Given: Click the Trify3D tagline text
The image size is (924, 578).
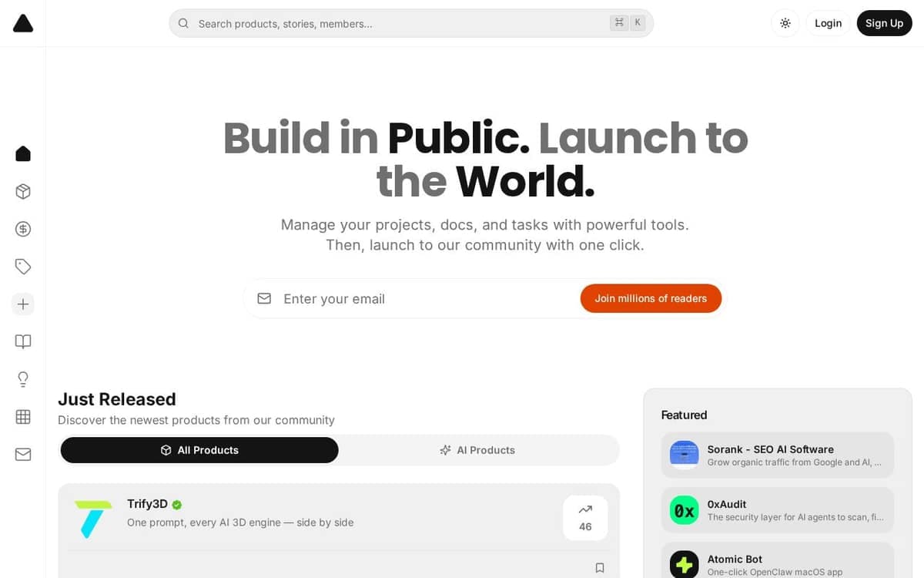Looking at the screenshot, I should 240,523.
